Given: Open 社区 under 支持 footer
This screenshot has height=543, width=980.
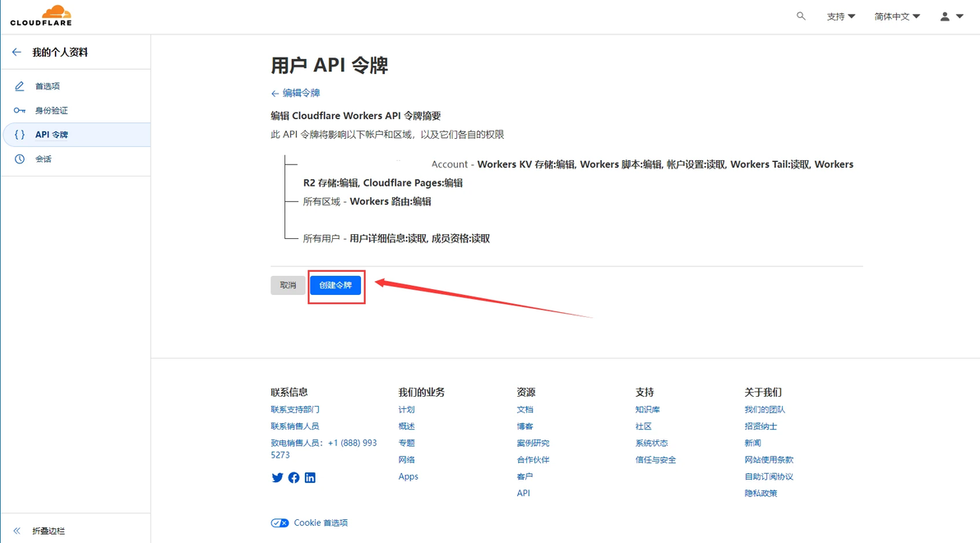Looking at the screenshot, I should [x=644, y=426].
